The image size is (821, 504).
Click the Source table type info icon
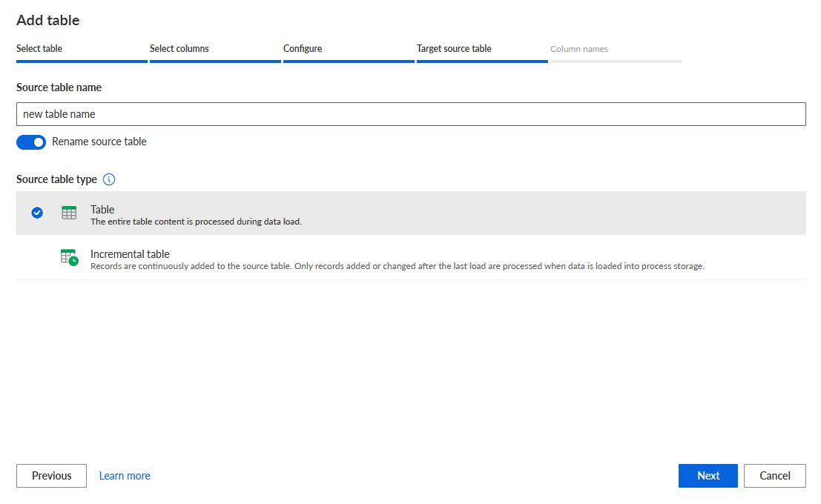tap(109, 179)
